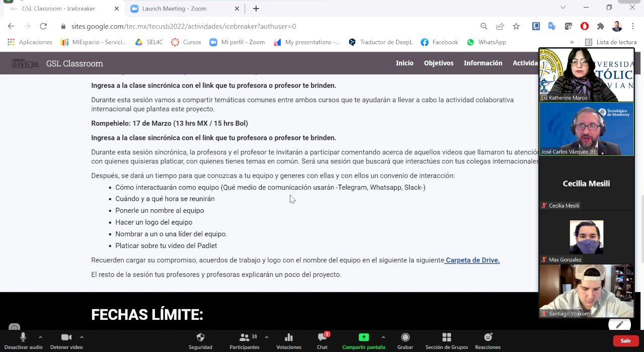Click the browser address bar URL
Viewport: 644px width, 352px height.
[x=184, y=26]
